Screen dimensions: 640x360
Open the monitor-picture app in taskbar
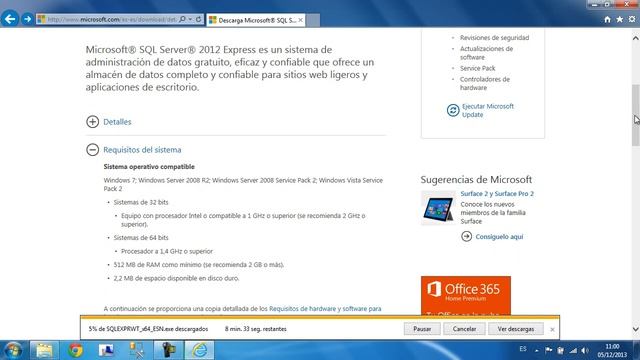[107, 350]
